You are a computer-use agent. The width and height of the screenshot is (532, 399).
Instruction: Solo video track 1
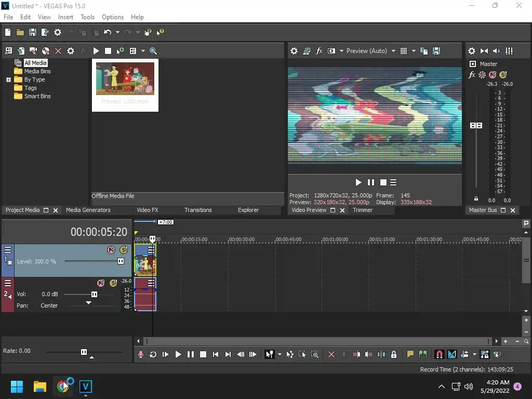point(124,250)
